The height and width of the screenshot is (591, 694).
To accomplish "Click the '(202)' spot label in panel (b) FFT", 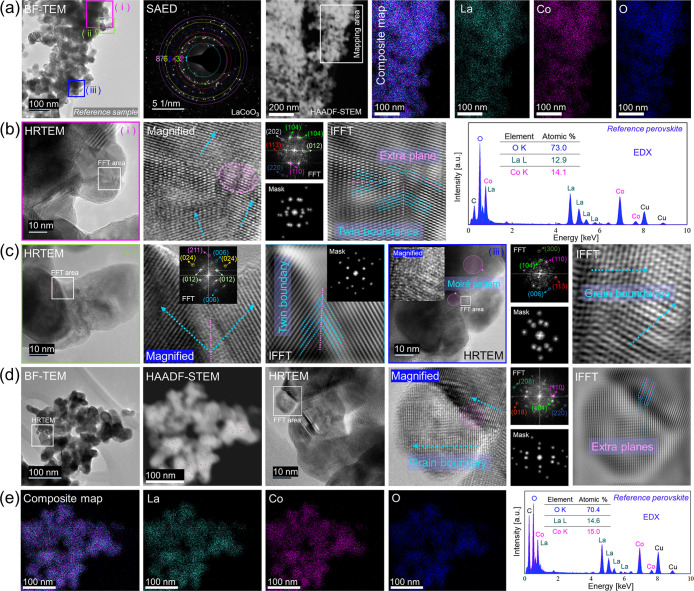I will [274, 131].
